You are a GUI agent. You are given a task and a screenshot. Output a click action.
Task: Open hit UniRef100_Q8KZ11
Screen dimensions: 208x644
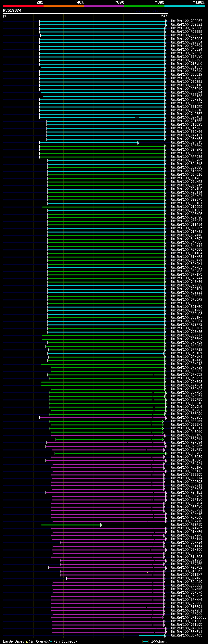[x=187, y=486]
